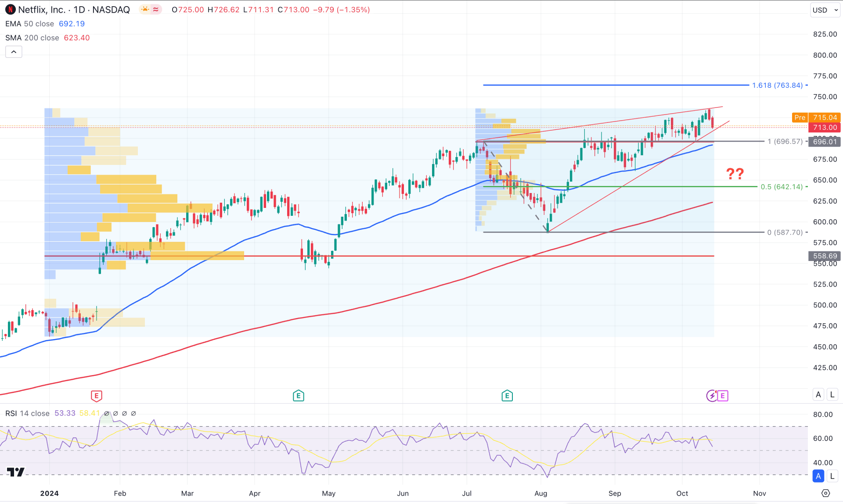Click the 800.00 price scale value
This screenshot has height=504, width=843.
tap(825, 55)
